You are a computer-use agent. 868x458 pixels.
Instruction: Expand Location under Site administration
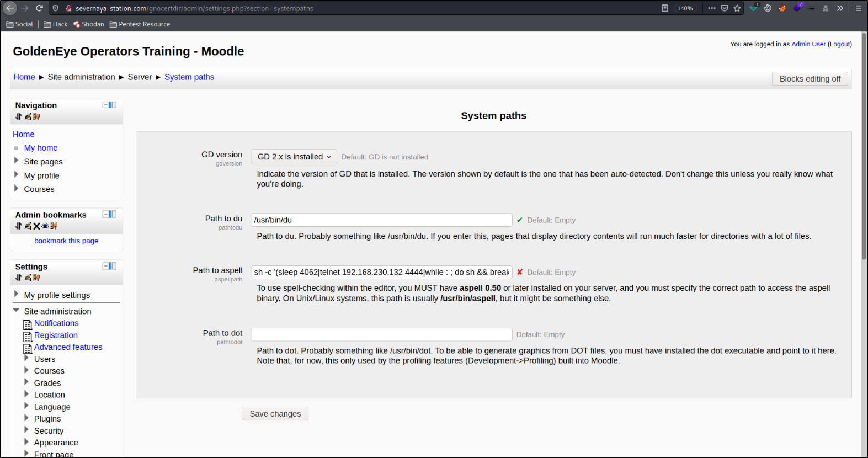point(26,394)
